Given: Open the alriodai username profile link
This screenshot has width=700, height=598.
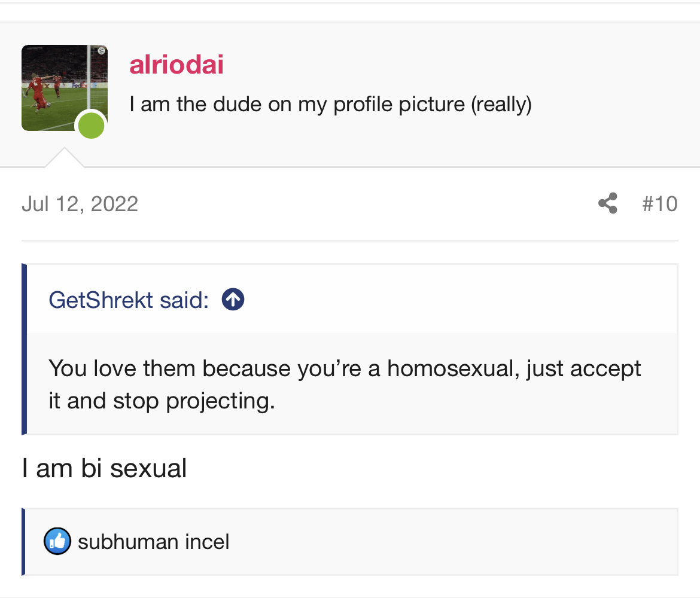Looking at the screenshot, I should tap(176, 65).
